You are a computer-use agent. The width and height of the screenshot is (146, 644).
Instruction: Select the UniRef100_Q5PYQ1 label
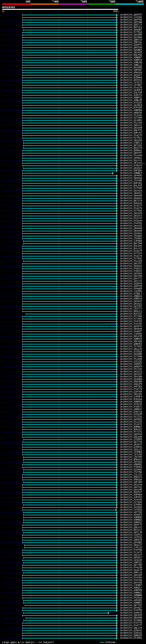pyautogui.click(x=131, y=42)
